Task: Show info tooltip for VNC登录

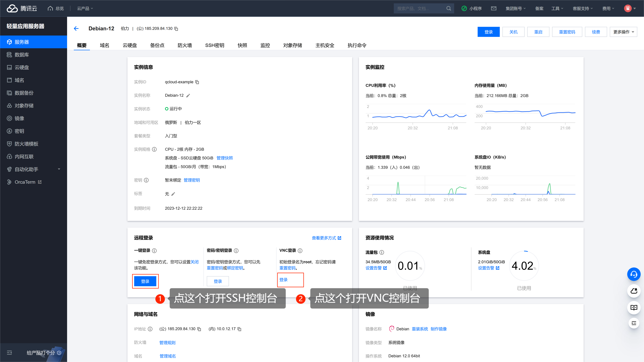Action: 300,251
